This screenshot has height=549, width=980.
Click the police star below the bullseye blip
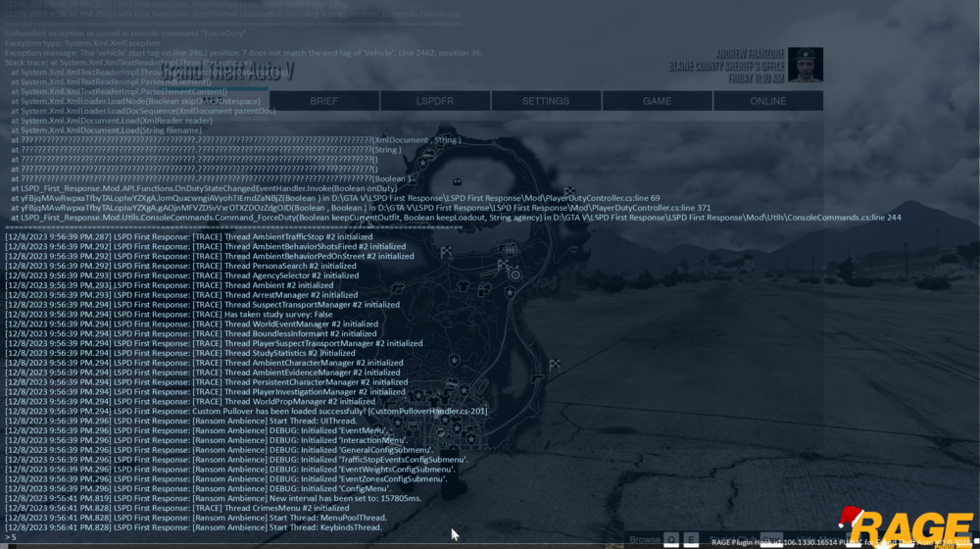(510, 292)
